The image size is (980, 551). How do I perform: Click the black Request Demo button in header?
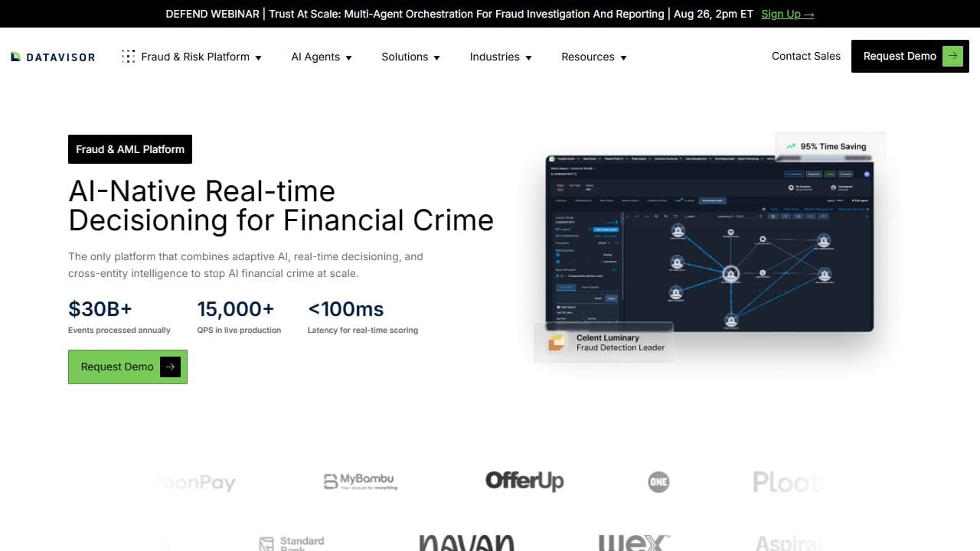910,56
